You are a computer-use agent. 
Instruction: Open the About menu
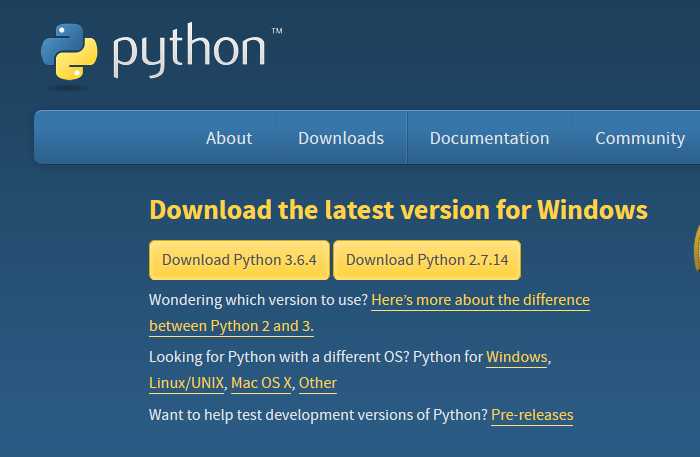[x=229, y=138]
